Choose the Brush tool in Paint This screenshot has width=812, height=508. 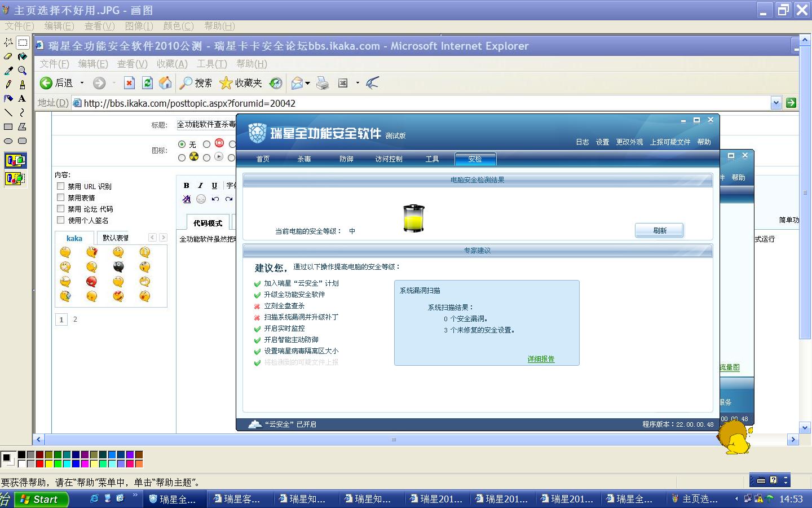23,85
